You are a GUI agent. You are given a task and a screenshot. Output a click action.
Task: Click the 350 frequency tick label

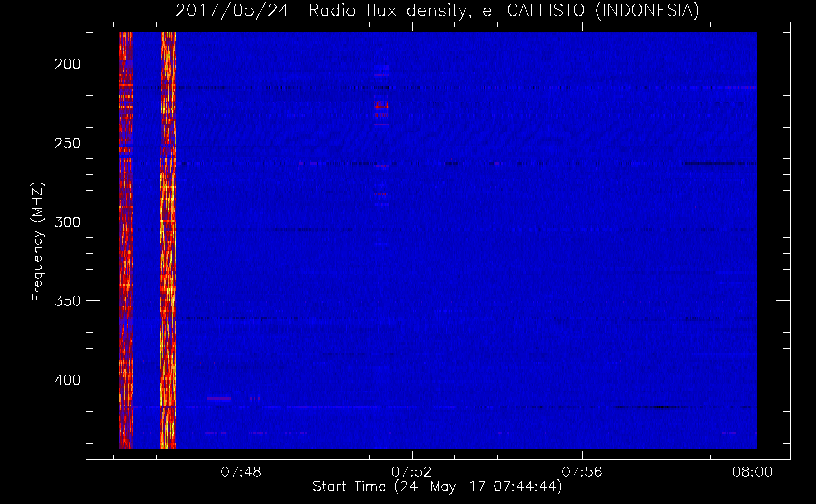pos(68,301)
